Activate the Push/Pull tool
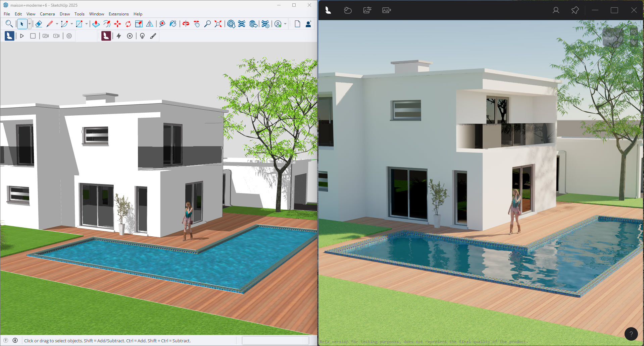The width and height of the screenshot is (644, 346). [x=96, y=24]
